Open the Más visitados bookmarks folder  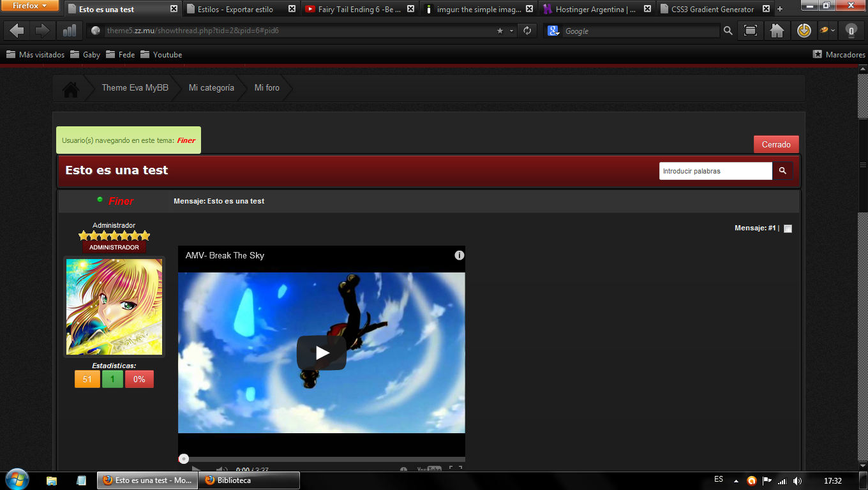click(35, 55)
